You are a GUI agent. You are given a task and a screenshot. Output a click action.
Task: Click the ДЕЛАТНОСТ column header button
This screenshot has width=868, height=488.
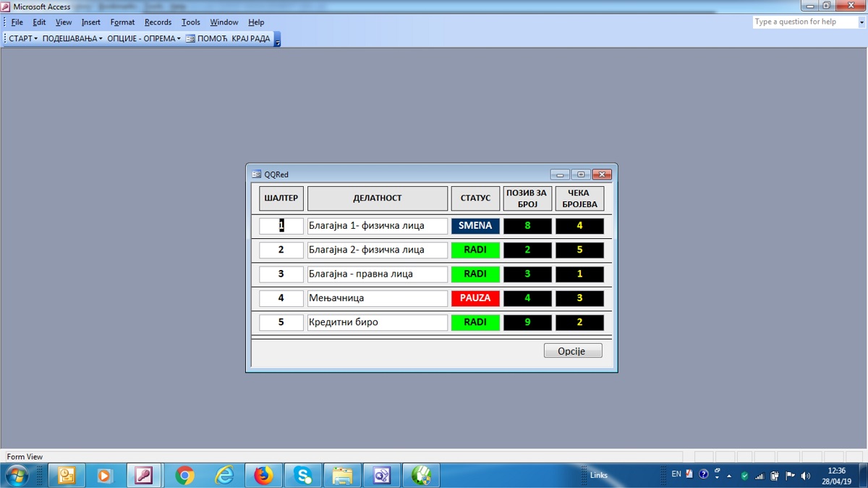click(377, 198)
